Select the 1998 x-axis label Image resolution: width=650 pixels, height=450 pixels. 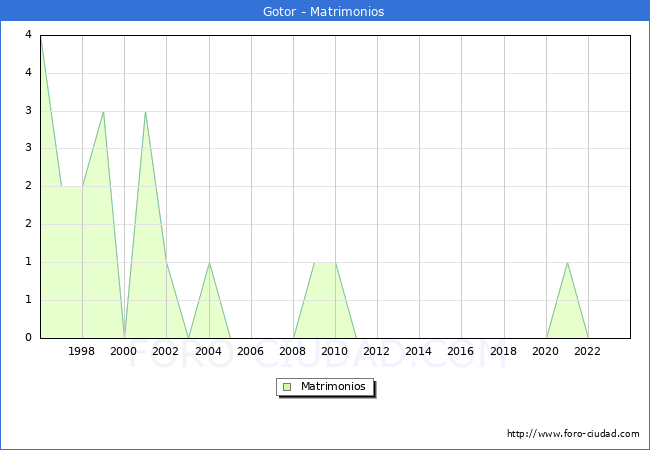click(x=81, y=351)
